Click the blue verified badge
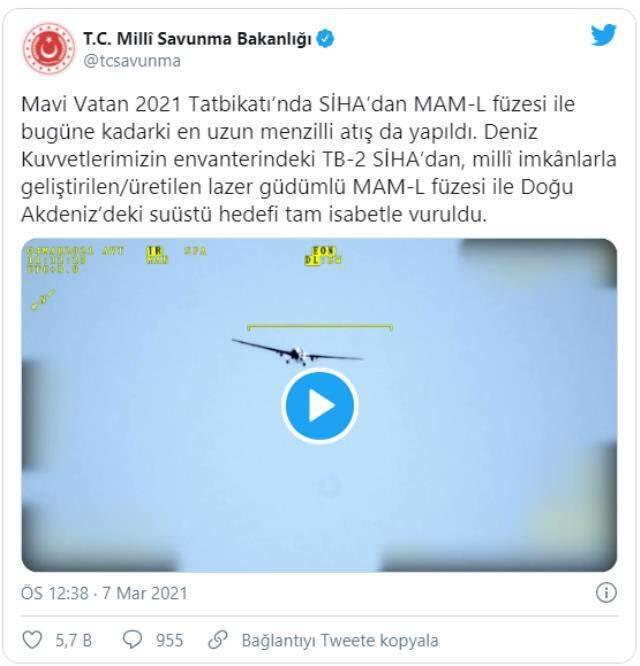This screenshot has width=640, height=666. click(x=325, y=39)
